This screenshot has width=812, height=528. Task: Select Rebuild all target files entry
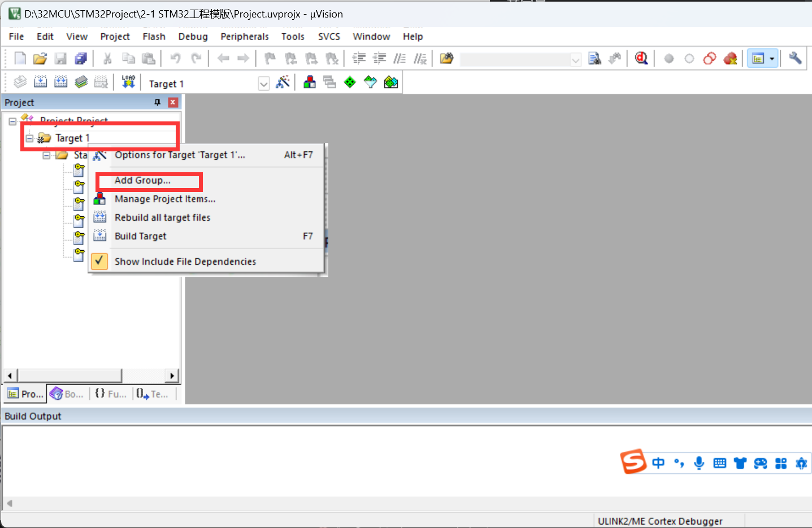point(207,217)
